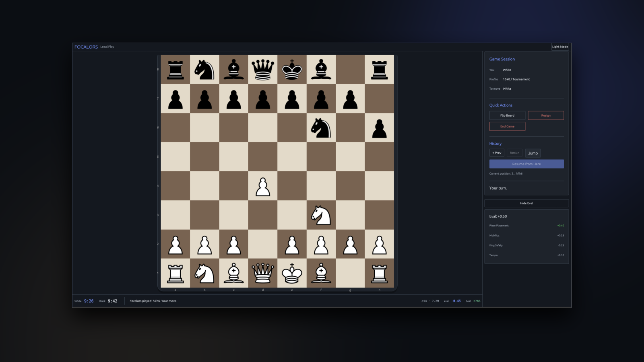This screenshot has width=644, height=362.
Task: Click the empty g1 square
Action: pyautogui.click(x=350, y=273)
